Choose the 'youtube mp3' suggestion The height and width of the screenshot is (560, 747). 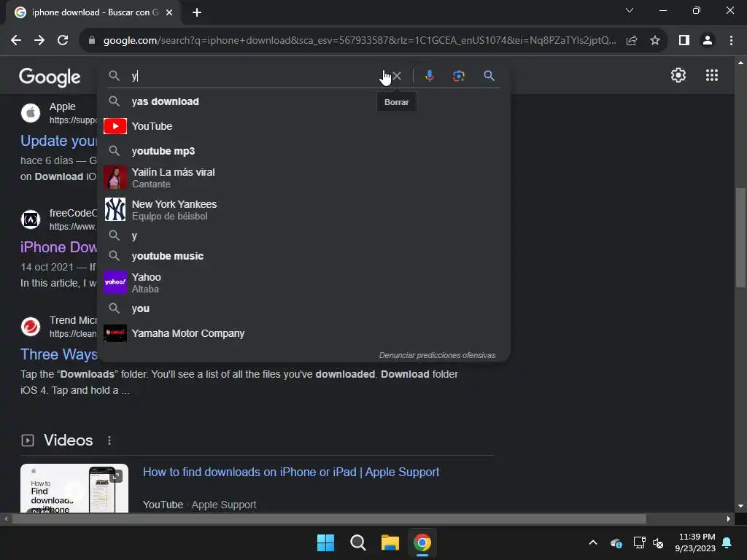303,151
